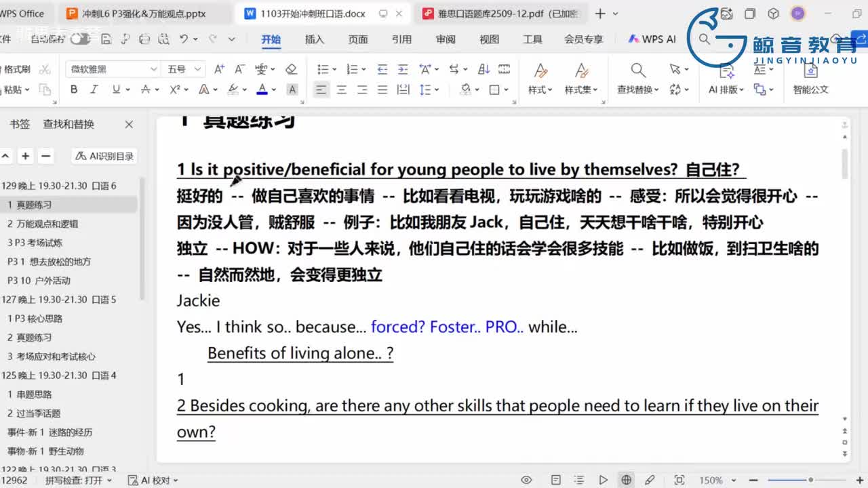
Task: Open the 审阅 ribbon tab
Action: 446,39
